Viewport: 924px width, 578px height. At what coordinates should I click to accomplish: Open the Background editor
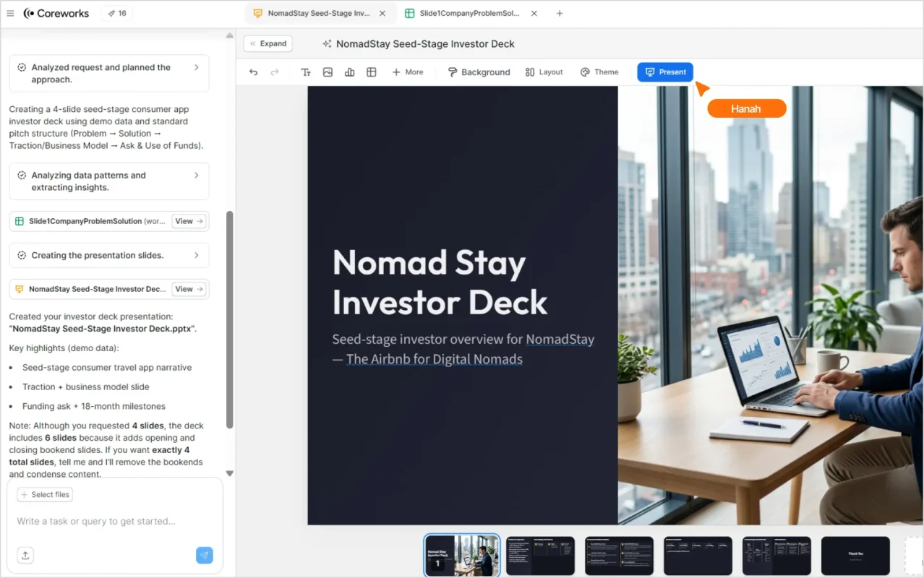tap(479, 72)
